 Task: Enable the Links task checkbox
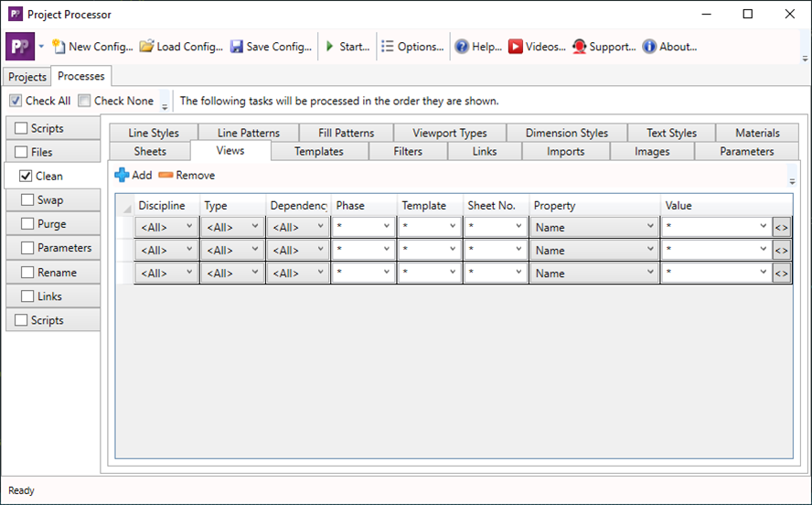27,296
